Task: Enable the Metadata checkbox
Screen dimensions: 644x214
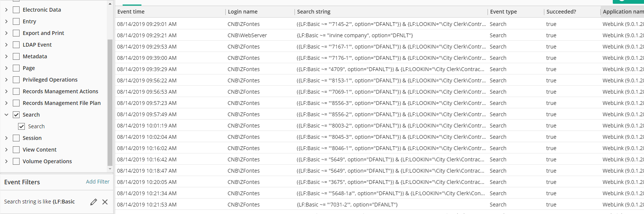Action: (16, 56)
